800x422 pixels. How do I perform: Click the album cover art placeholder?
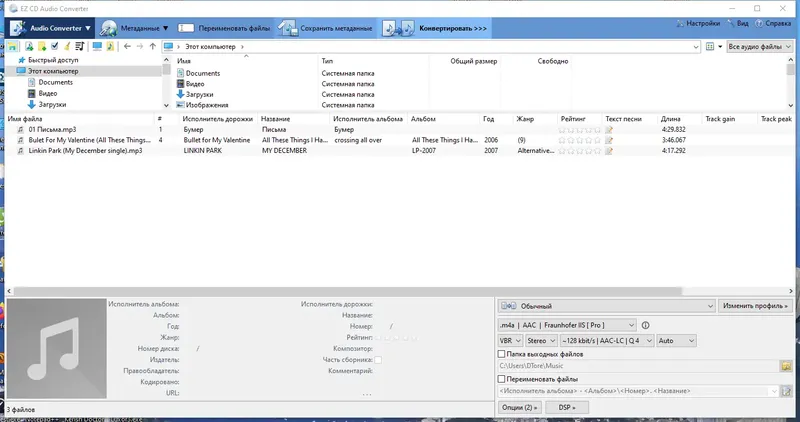(x=57, y=349)
